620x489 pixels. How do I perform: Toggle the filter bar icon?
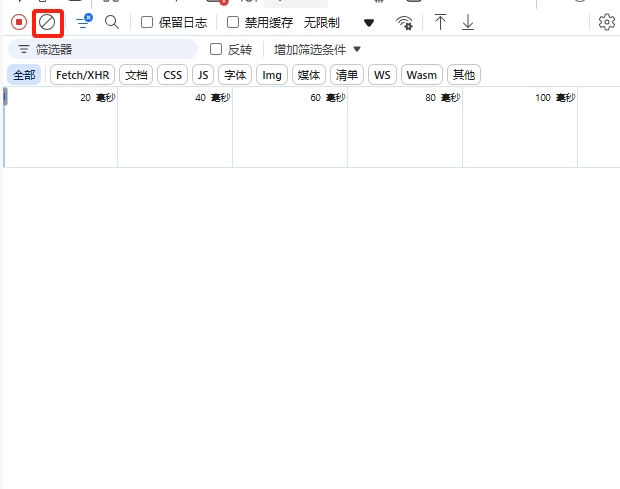click(x=84, y=22)
